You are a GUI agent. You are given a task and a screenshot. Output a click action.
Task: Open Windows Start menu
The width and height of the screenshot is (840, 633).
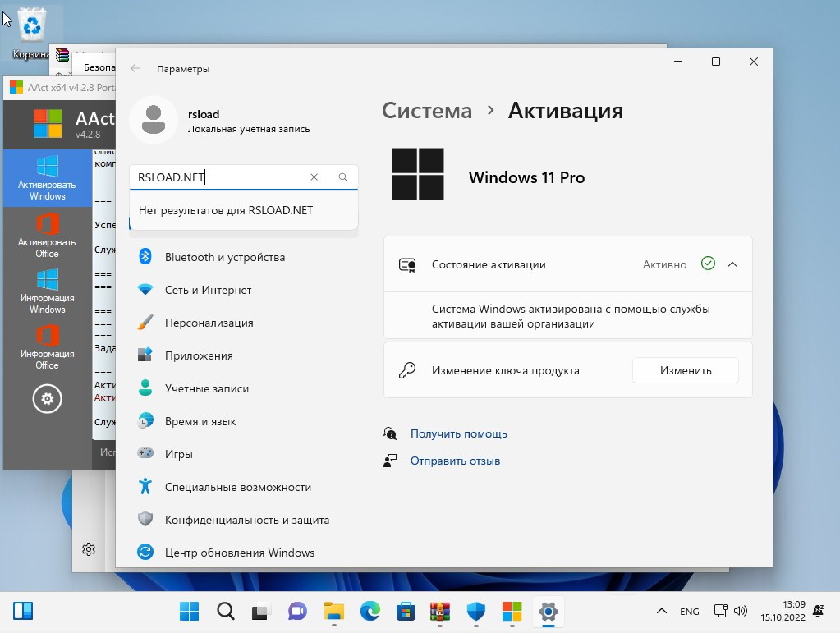click(x=189, y=611)
